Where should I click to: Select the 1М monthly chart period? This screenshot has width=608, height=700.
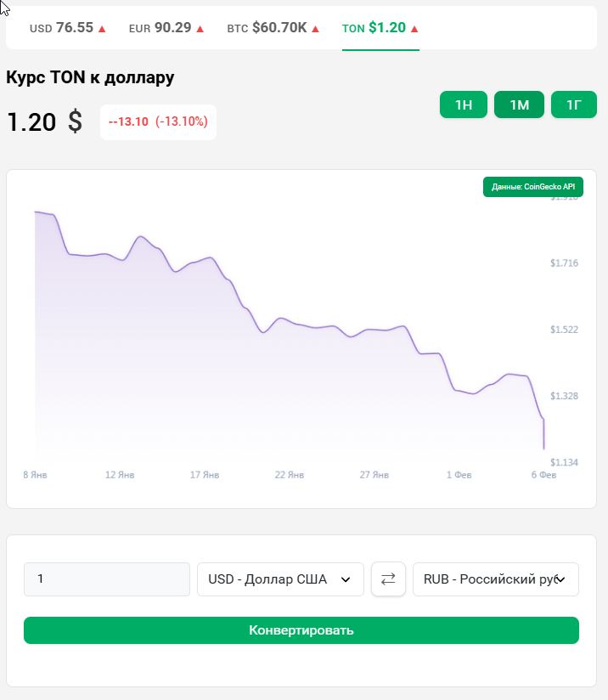pos(519,105)
